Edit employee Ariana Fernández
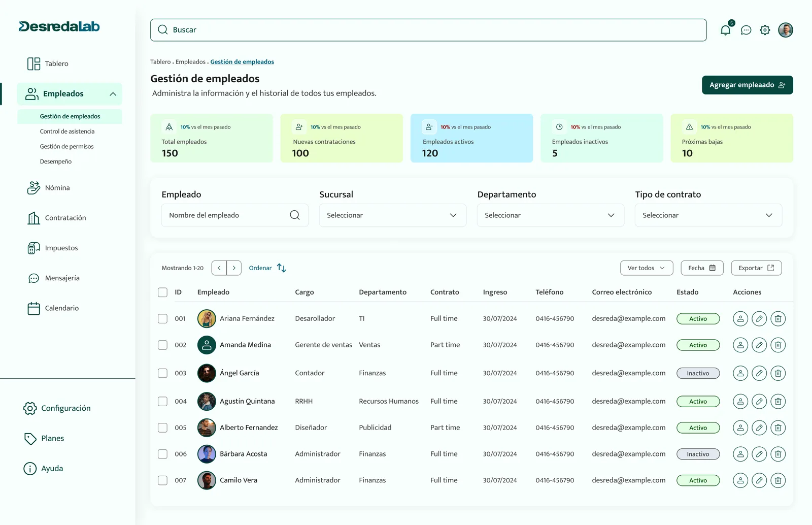Viewport: 812px width, 525px height. point(759,319)
